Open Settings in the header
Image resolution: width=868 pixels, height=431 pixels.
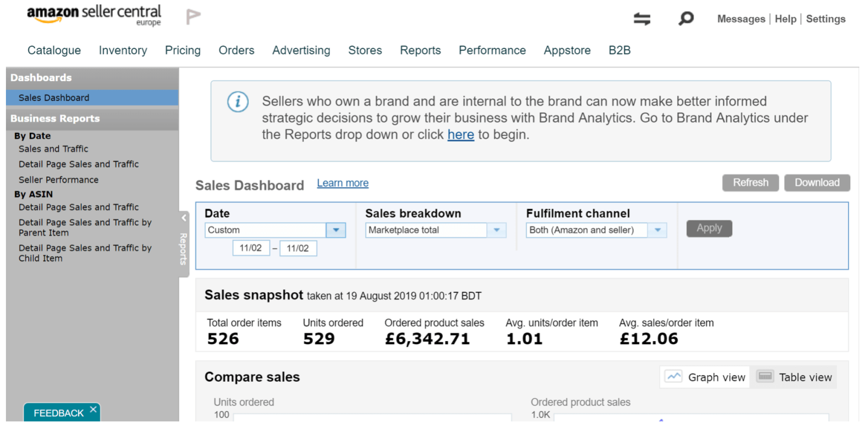[x=826, y=19]
